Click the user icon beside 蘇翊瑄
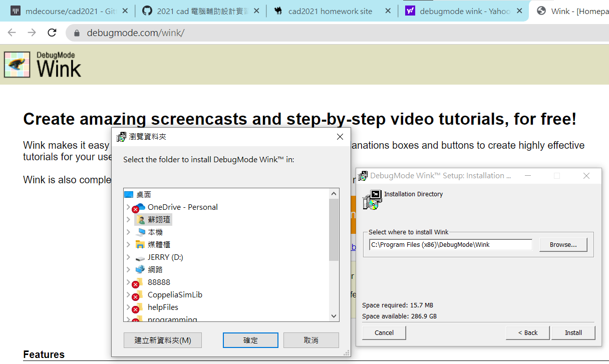Image resolution: width=609 pixels, height=364 pixels. [x=141, y=219]
